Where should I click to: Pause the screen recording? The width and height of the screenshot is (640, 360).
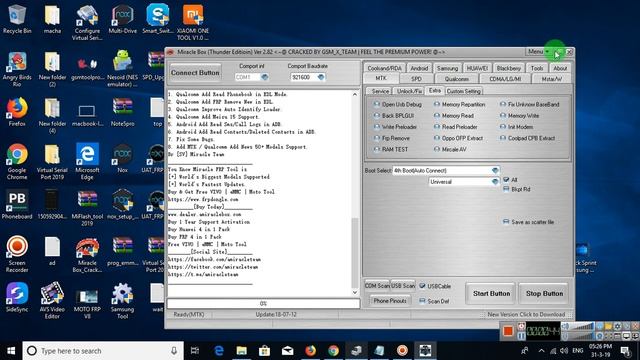coord(521,336)
